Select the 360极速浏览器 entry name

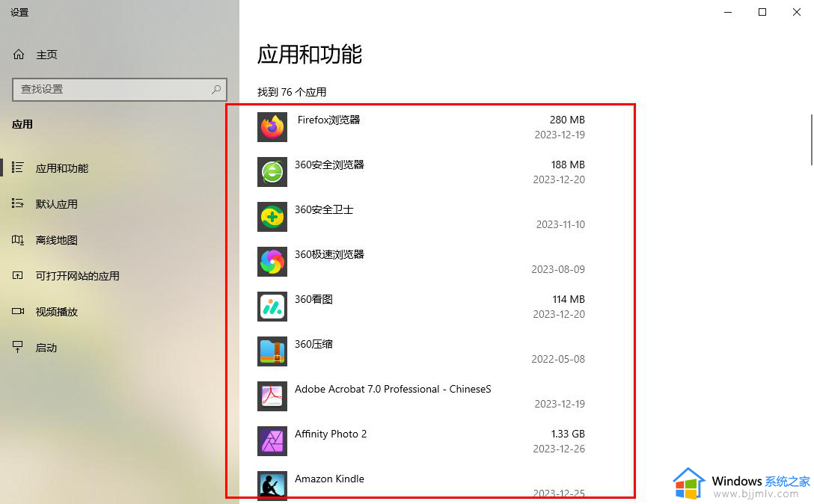[329, 254]
